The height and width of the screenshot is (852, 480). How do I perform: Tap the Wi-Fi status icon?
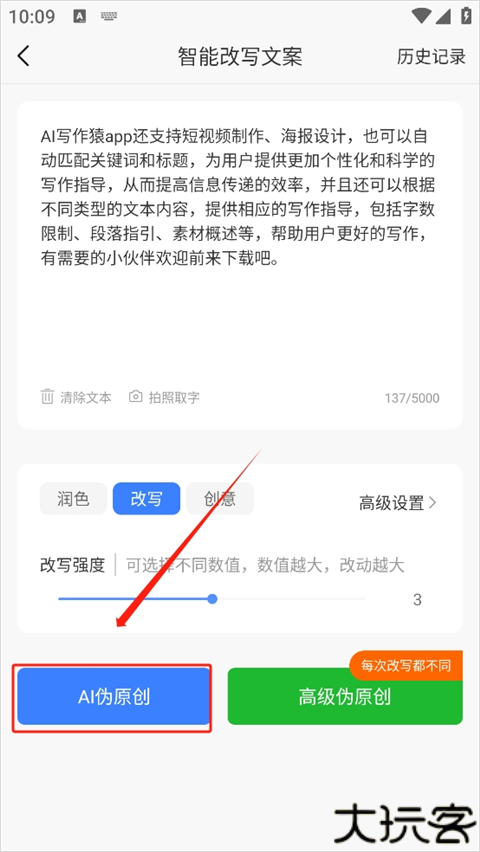(x=421, y=16)
